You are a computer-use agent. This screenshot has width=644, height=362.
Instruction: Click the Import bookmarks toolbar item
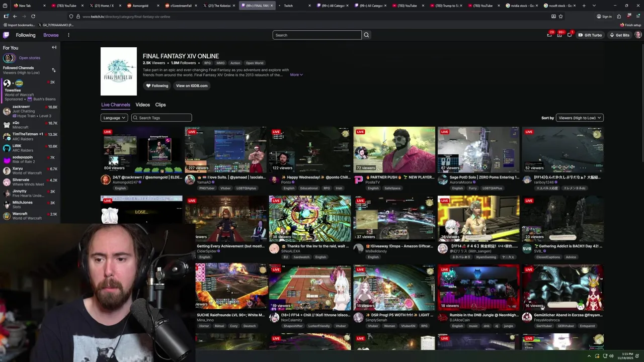tap(19, 25)
